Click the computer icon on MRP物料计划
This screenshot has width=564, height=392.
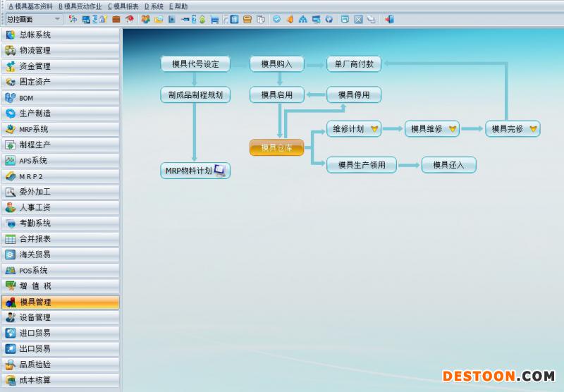pos(220,170)
